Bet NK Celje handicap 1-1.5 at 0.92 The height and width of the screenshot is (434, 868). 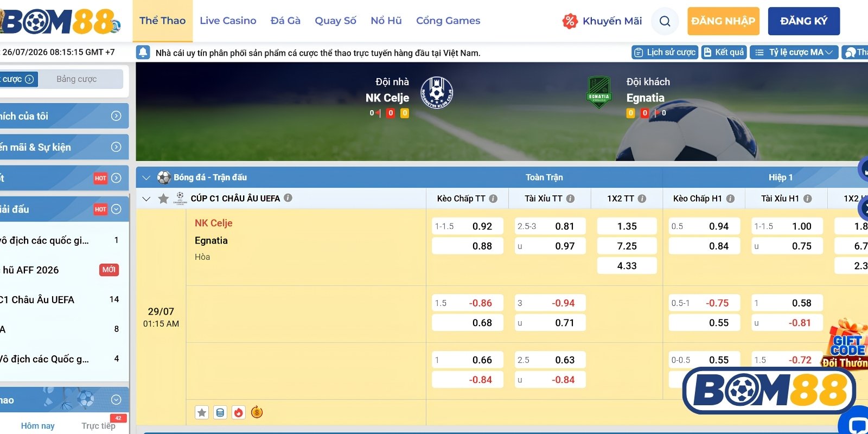[468, 226]
